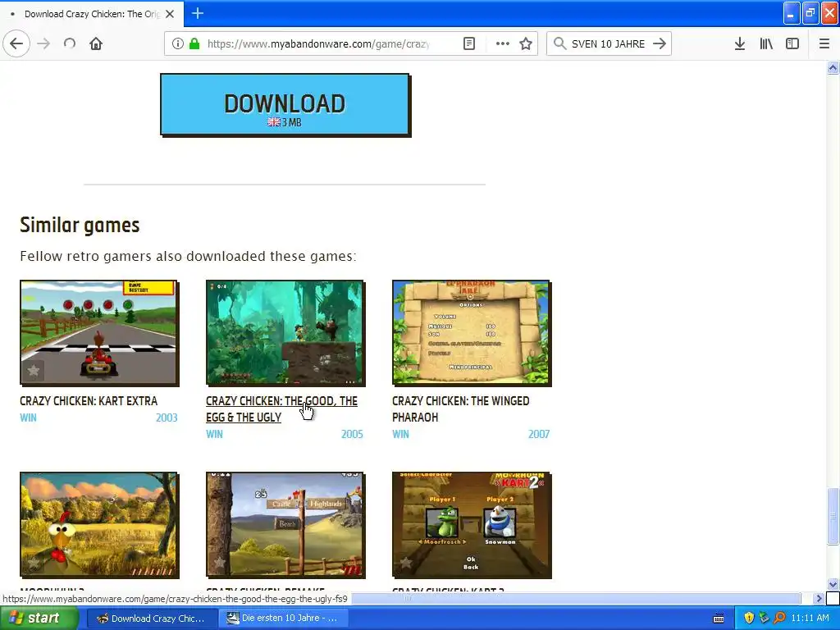This screenshot has height=630, width=840.
Task: Click the SVEN 10 JAHRE search field
Action: pos(608,44)
